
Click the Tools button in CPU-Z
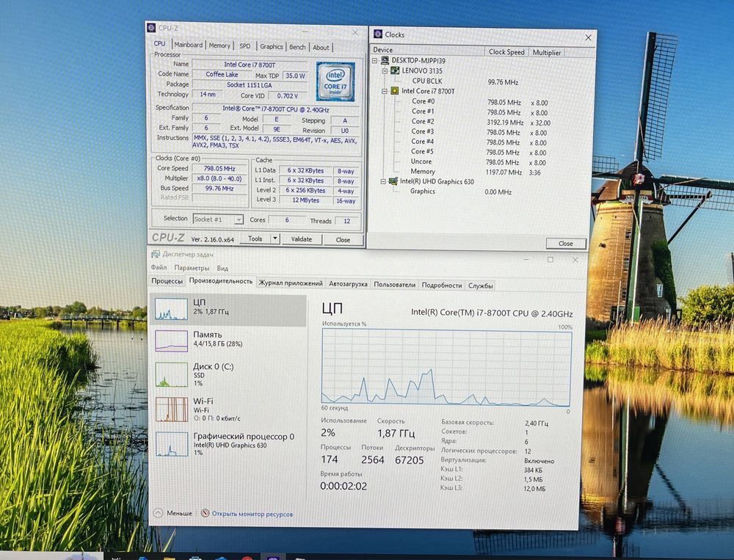pyautogui.click(x=255, y=239)
